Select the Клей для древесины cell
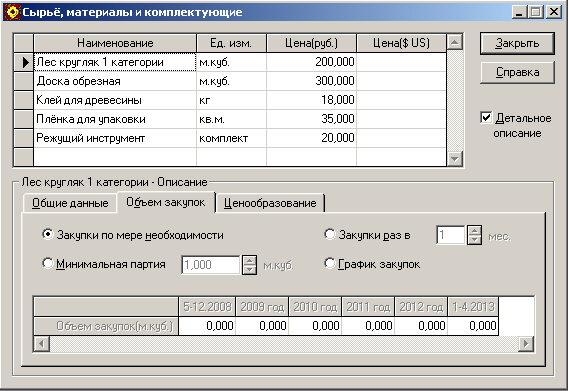 [x=115, y=100]
